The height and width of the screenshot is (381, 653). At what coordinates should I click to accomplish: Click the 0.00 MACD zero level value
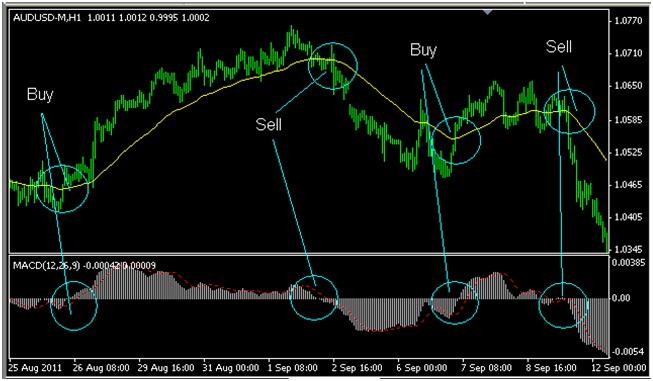(621, 298)
